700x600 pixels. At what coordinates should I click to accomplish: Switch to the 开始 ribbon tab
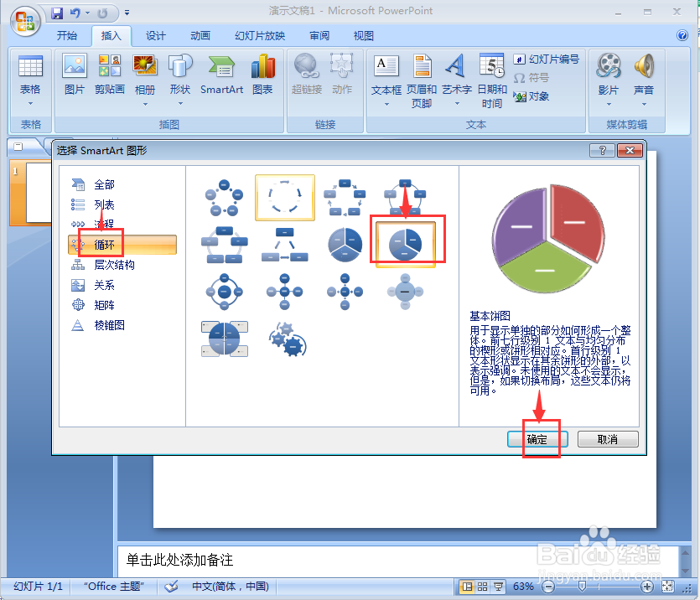click(67, 36)
